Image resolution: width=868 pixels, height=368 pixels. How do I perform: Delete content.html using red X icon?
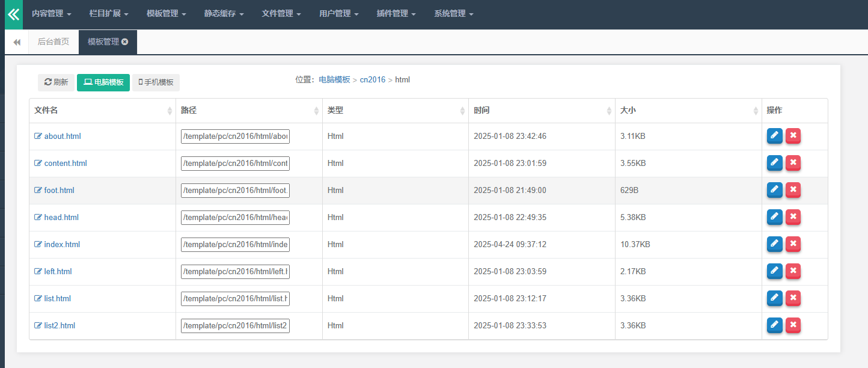[x=793, y=163]
